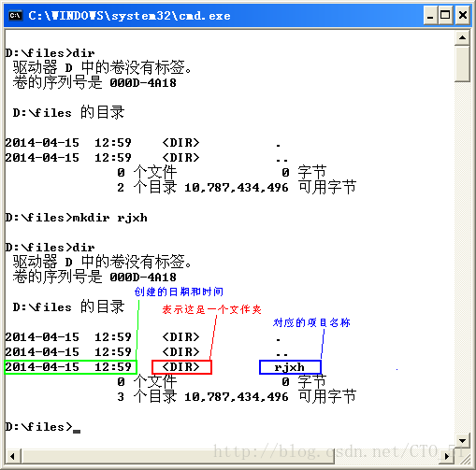Click the vertical scrollbar down arrow
Screen dimensions: 476x470
[x=462, y=440]
